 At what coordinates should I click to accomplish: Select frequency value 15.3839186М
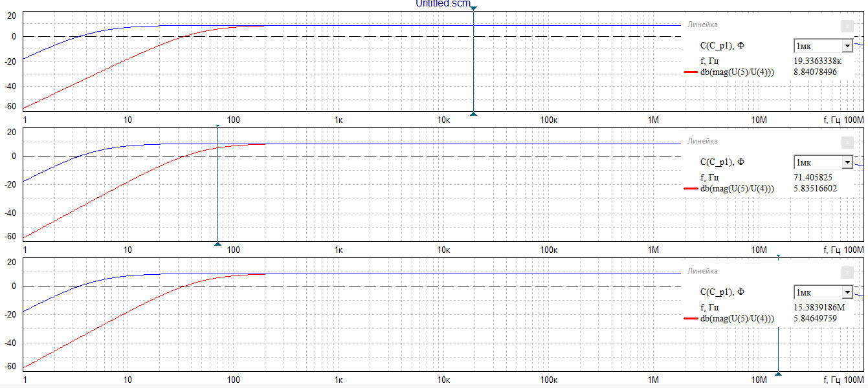tap(818, 307)
